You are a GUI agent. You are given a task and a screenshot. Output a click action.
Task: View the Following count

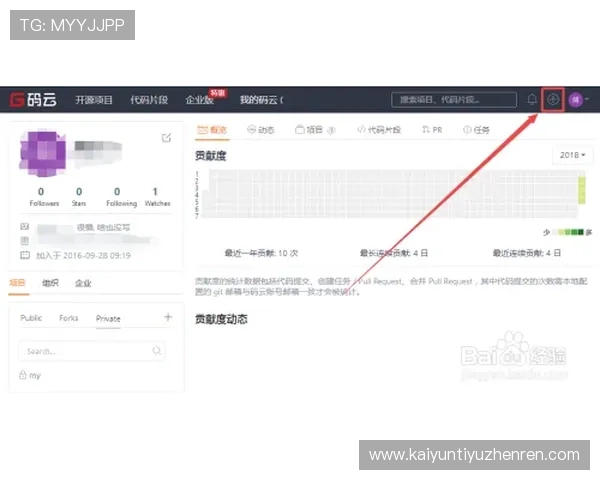(x=121, y=197)
